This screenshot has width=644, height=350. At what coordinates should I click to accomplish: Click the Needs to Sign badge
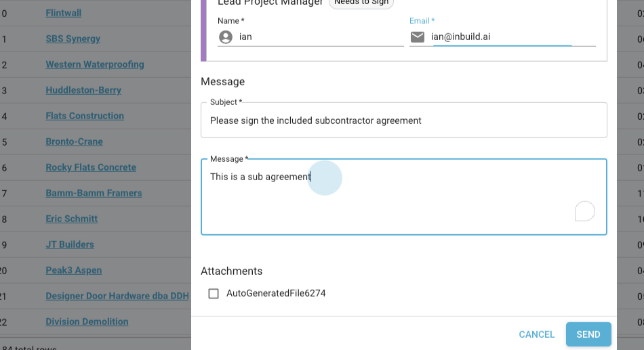pyautogui.click(x=361, y=3)
